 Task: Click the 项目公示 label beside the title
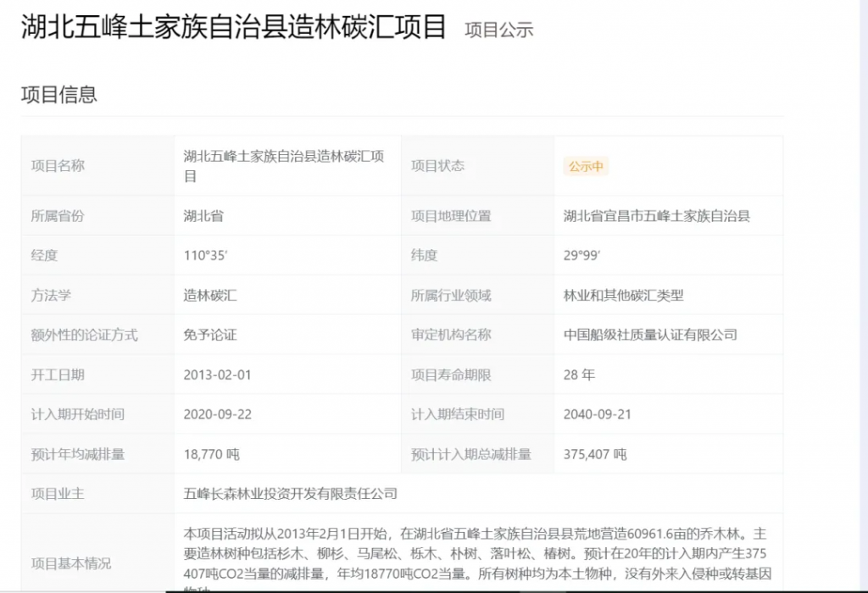pyautogui.click(x=498, y=30)
